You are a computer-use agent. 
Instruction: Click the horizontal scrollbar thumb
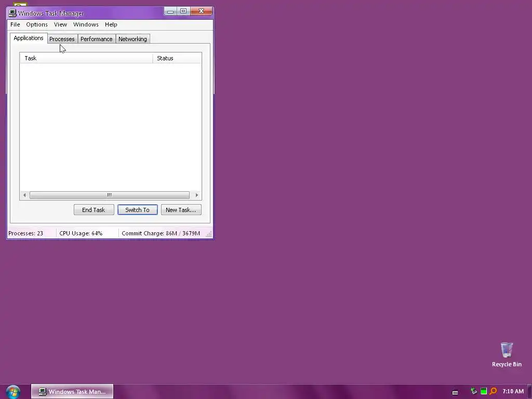click(x=109, y=195)
